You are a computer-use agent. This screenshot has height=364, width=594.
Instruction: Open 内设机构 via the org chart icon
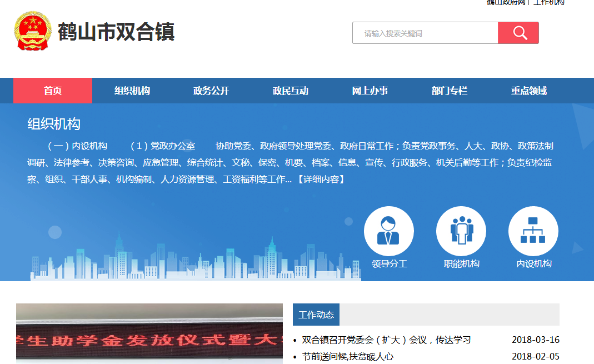tap(533, 231)
